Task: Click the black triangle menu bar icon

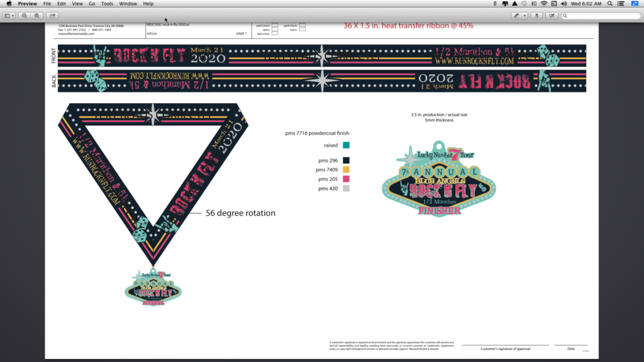Action: click(514, 4)
